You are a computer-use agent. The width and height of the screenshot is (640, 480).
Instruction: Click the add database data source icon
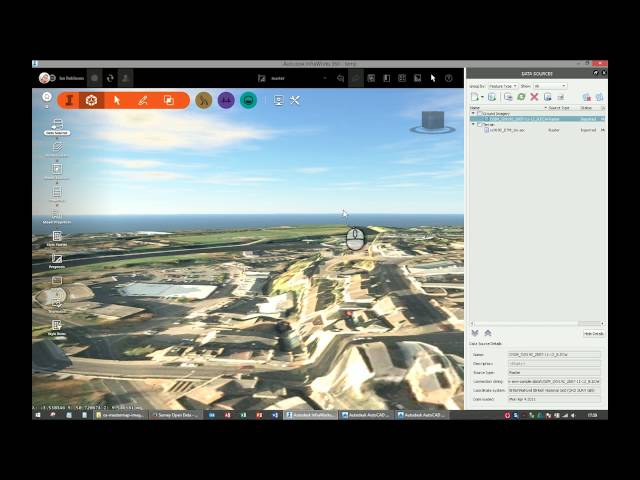(492, 97)
